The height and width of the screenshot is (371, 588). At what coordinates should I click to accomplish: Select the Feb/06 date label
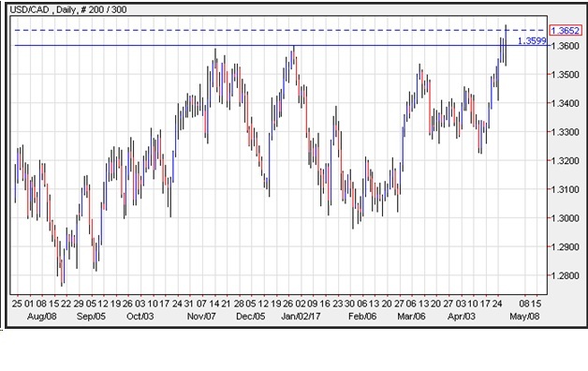pos(362,317)
